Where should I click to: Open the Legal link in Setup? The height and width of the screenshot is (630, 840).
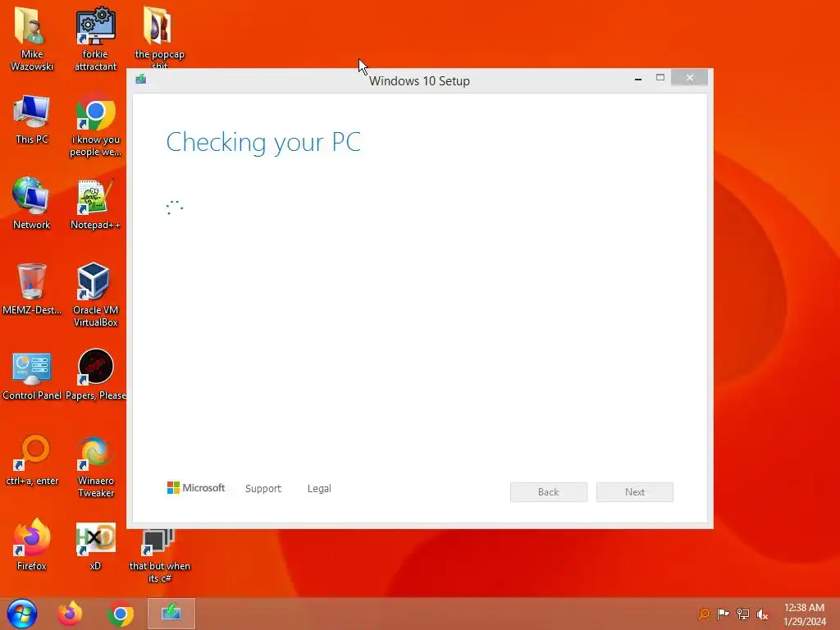tap(319, 489)
